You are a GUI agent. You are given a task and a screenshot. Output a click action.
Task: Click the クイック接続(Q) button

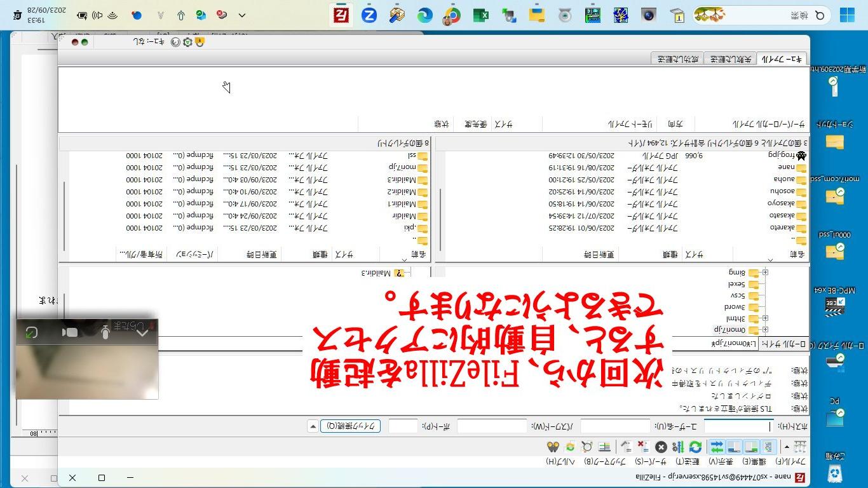(x=351, y=426)
